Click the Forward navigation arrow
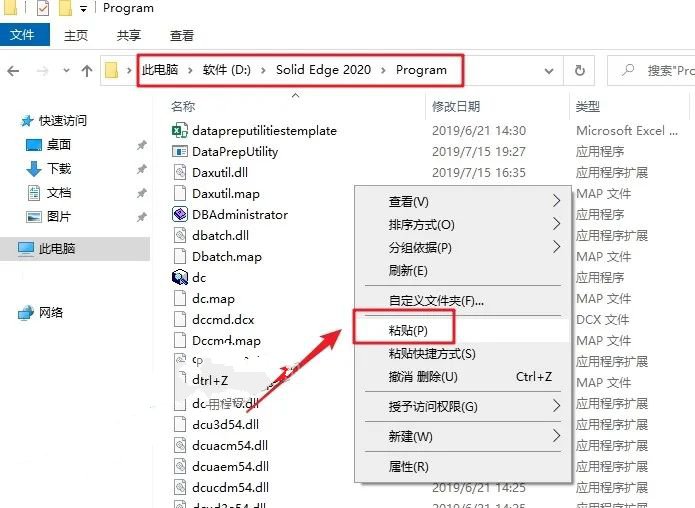 click(x=42, y=70)
